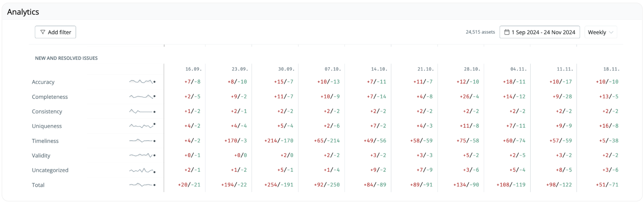This screenshot has height=204, width=644.
Task: Click Timeliness value +214/-170
Action: 279,141
